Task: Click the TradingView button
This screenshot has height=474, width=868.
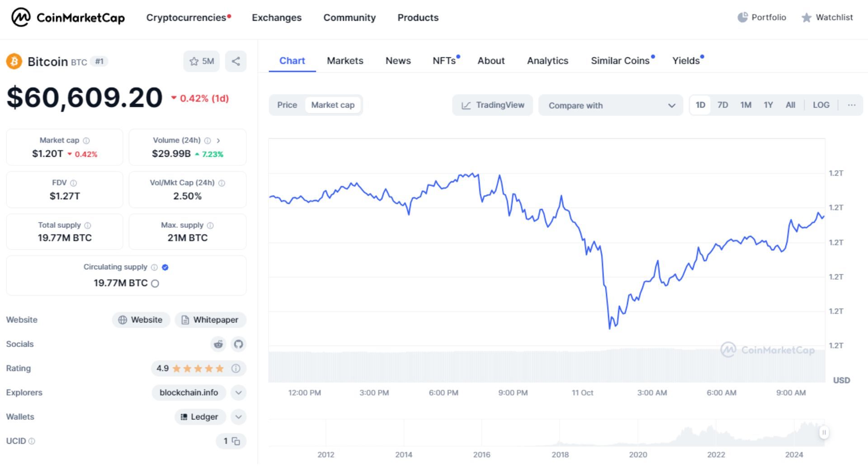Action: 492,105
